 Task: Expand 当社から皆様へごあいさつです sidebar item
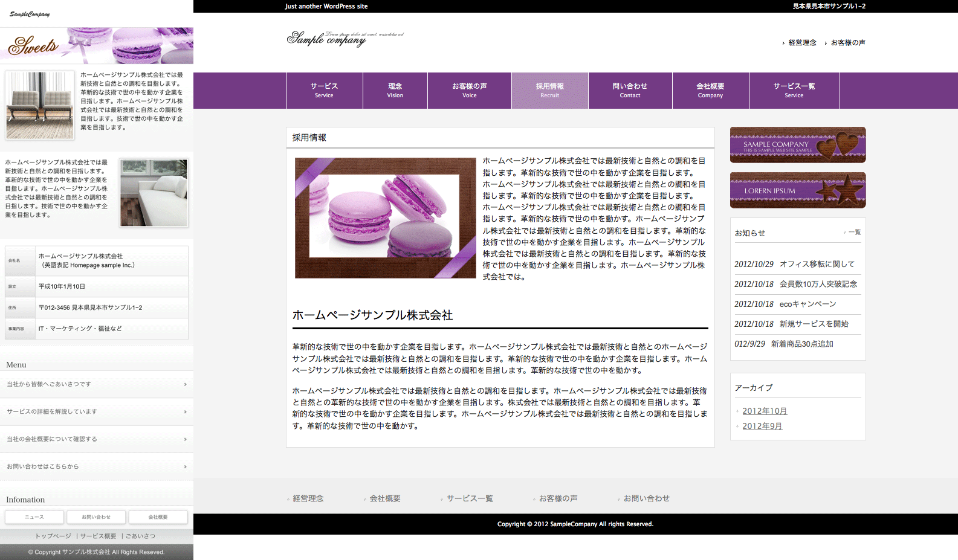tap(97, 384)
